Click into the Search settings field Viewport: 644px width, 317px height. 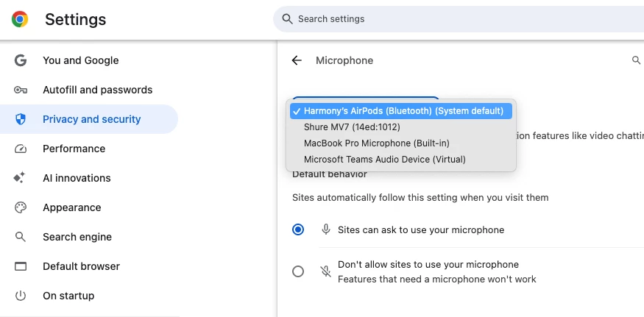pos(459,19)
